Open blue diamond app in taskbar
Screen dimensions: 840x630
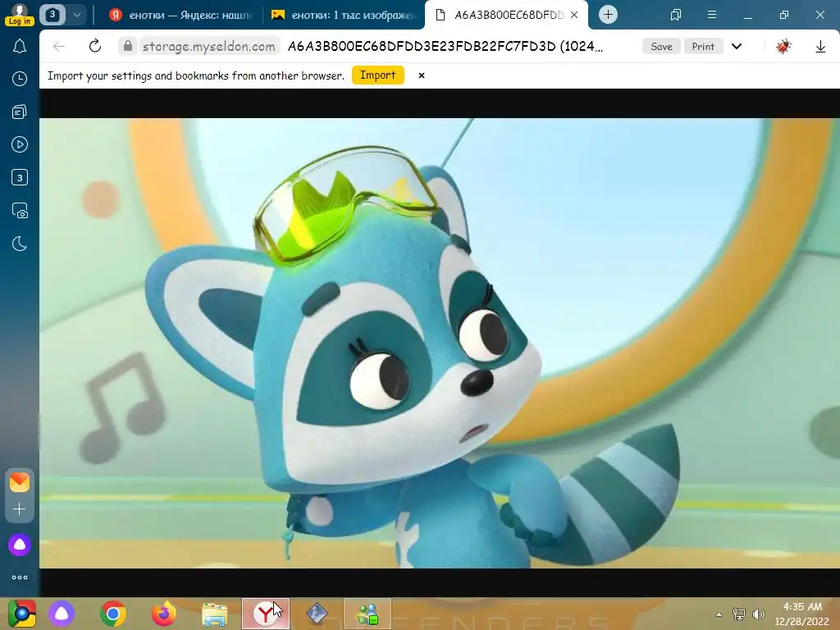click(x=317, y=614)
